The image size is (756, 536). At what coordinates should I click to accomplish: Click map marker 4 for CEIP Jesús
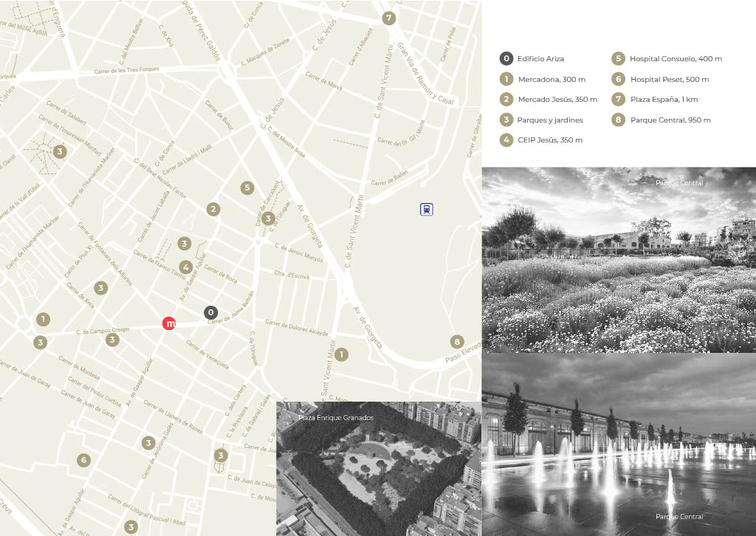point(186,267)
